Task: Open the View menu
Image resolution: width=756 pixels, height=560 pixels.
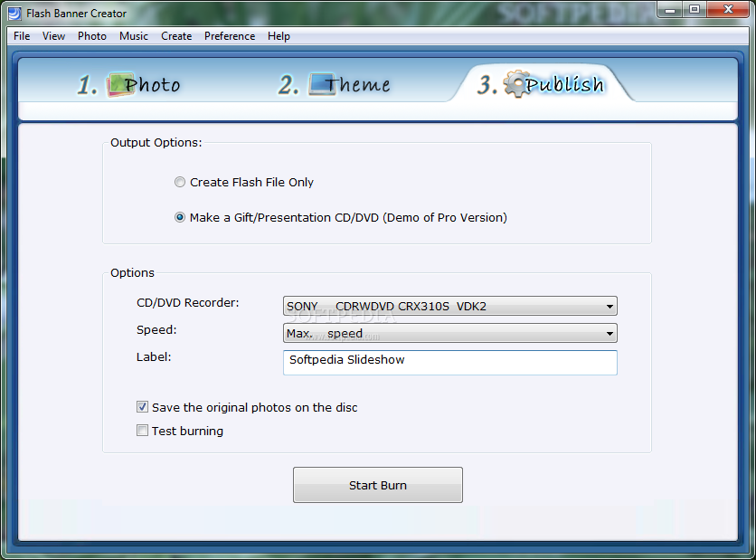Action: tap(53, 36)
